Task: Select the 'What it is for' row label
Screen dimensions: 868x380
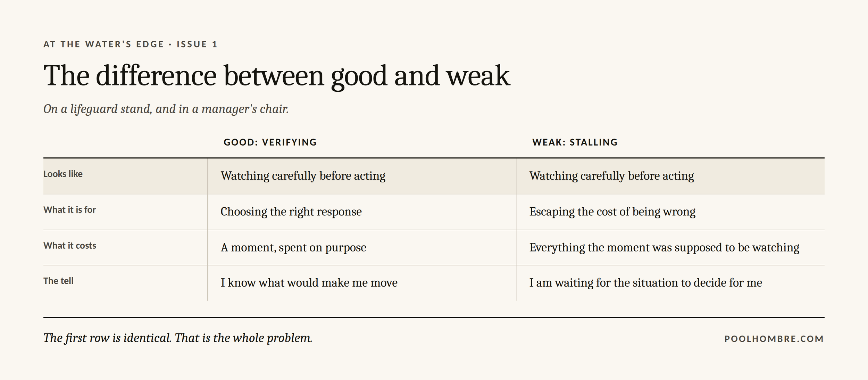Action: point(69,210)
